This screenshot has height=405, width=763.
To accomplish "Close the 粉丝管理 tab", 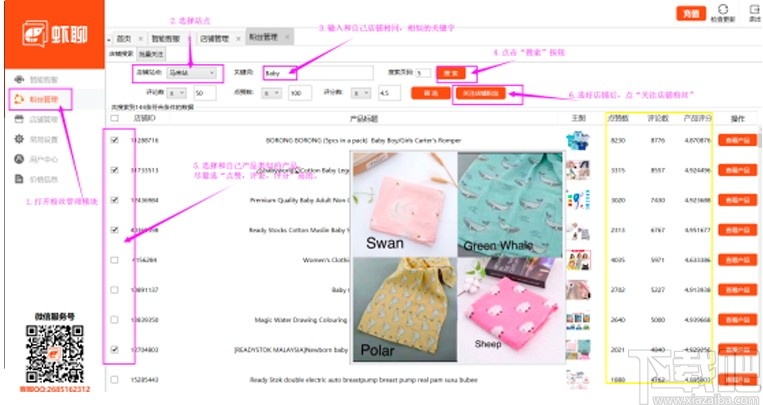I will (287, 37).
